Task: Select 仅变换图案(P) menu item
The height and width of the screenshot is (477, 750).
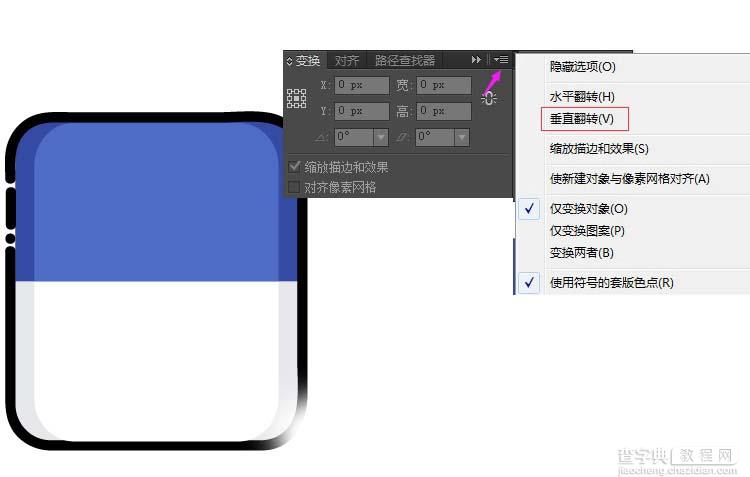Action: (587, 231)
